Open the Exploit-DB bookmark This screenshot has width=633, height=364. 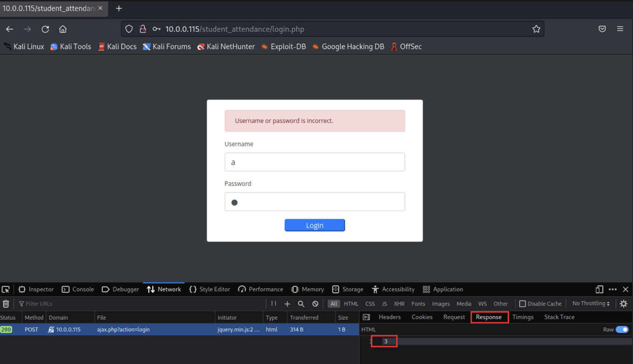click(283, 47)
